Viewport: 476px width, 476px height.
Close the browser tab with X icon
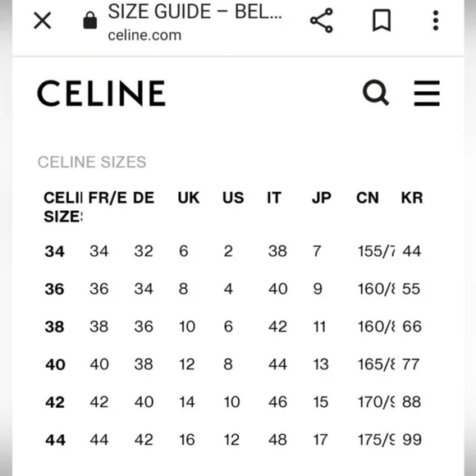[x=42, y=21]
